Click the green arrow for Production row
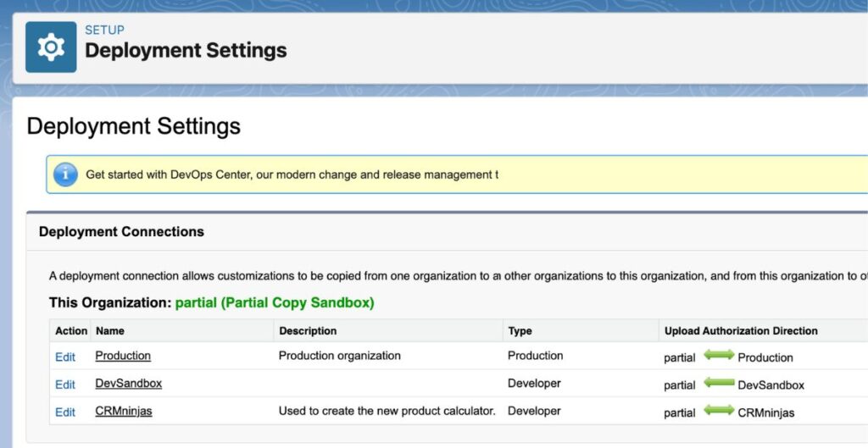 pyautogui.click(x=719, y=355)
